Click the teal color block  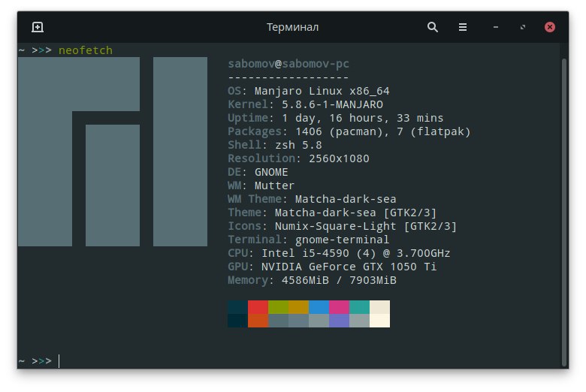click(x=359, y=307)
